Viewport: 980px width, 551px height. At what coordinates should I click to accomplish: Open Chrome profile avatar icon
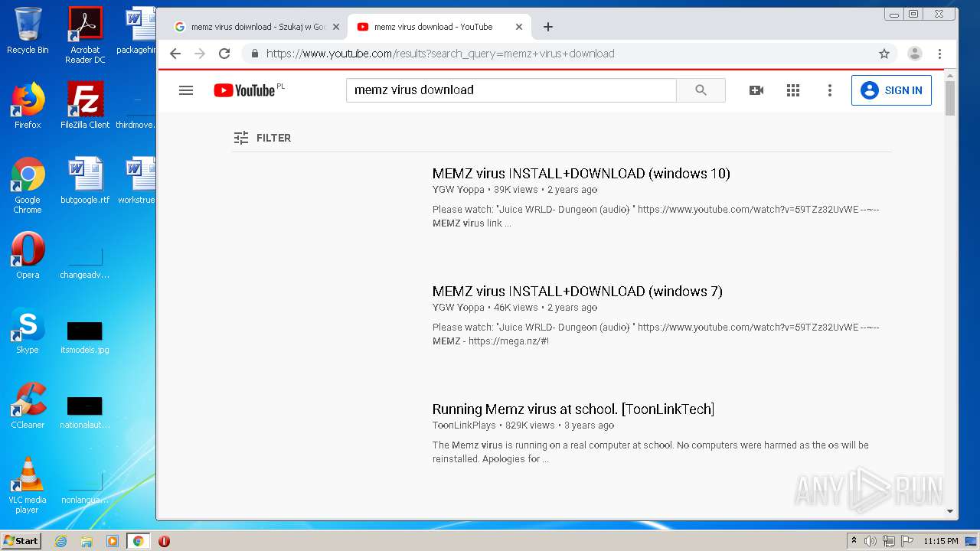click(915, 54)
